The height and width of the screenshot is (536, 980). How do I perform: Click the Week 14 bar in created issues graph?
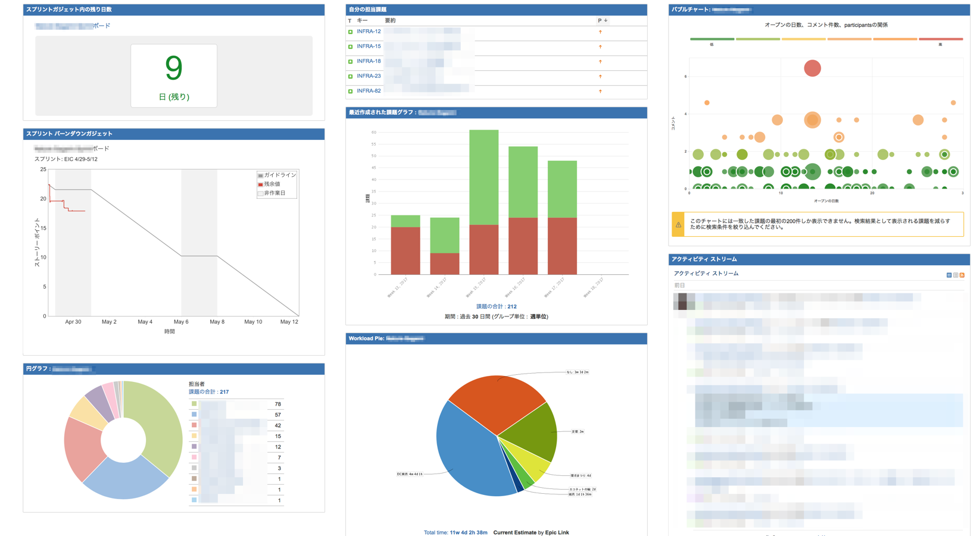tap(445, 246)
